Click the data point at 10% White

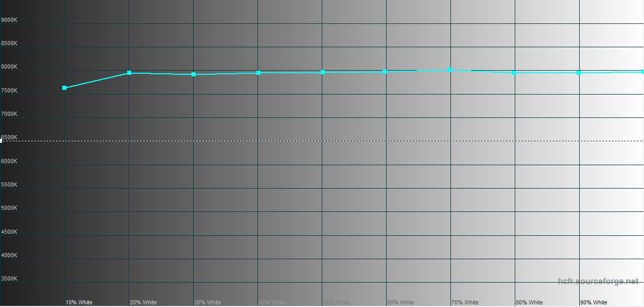click(x=64, y=88)
